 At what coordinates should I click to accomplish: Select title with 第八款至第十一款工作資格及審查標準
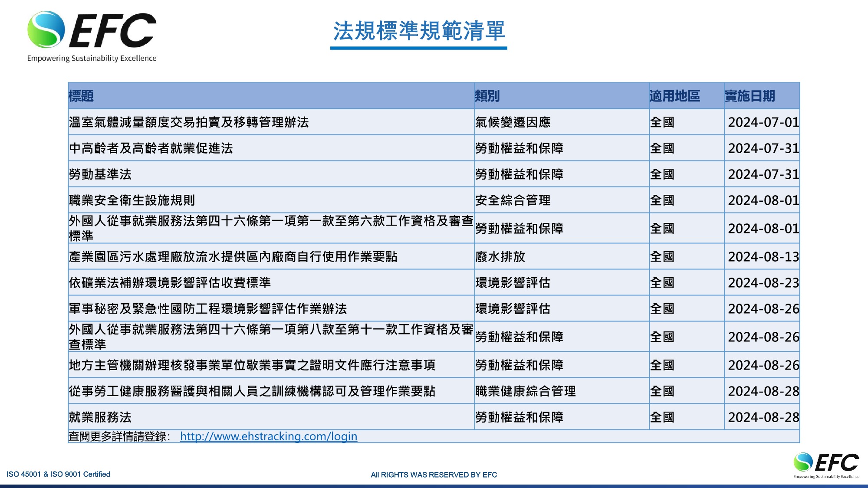pyautogui.click(x=271, y=337)
